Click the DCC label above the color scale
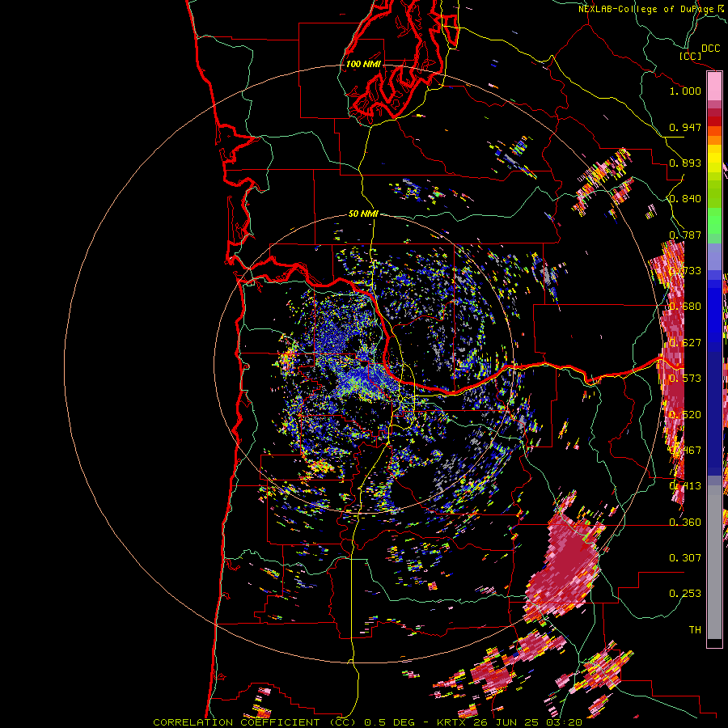Image resolution: width=728 pixels, height=728 pixels. (x=710, y=49)
